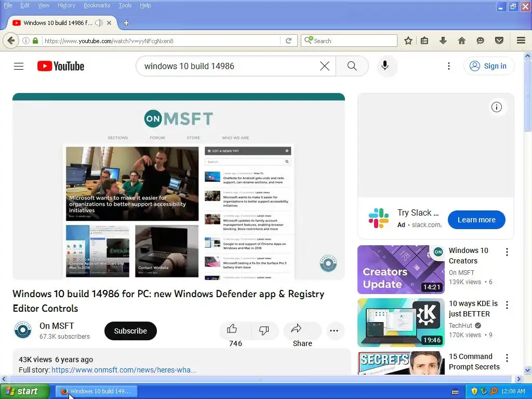Click the Share button
Image resolution: width=532 pixels, height=399 pixels.
[302, 331]
